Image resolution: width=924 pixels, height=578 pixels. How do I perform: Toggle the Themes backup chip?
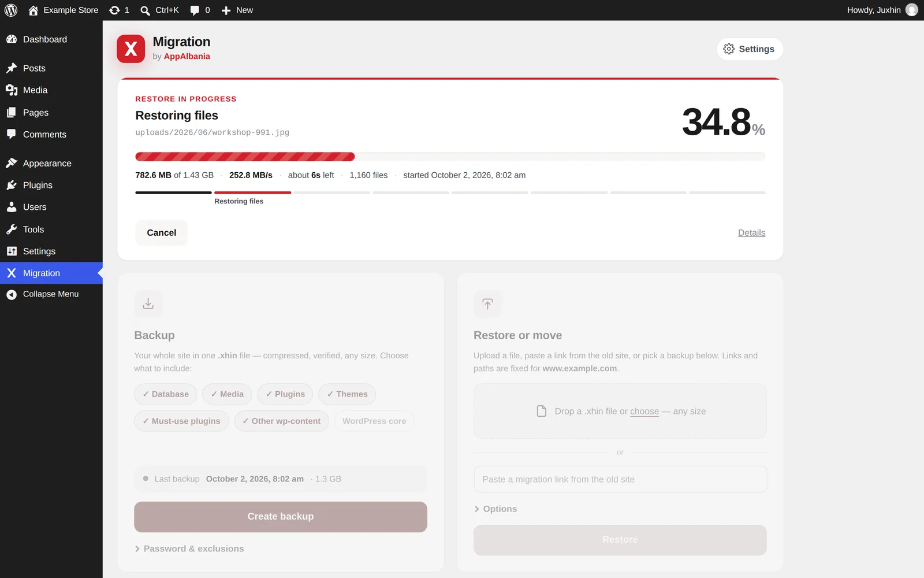click(347, 394)
